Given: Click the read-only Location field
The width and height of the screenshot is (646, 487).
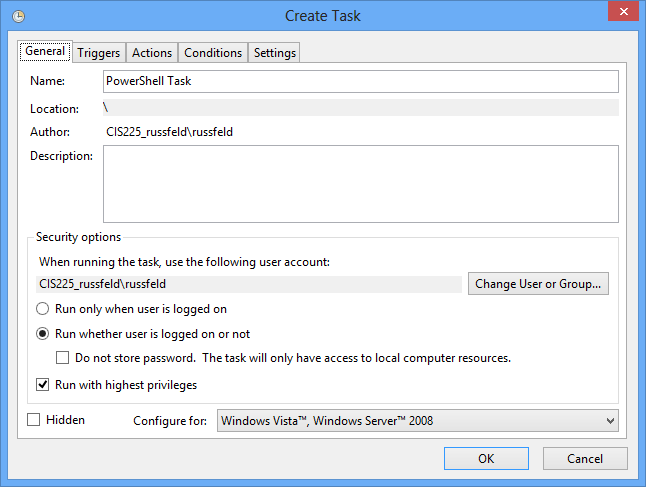Looking at the screenshot, I should 360,107.
